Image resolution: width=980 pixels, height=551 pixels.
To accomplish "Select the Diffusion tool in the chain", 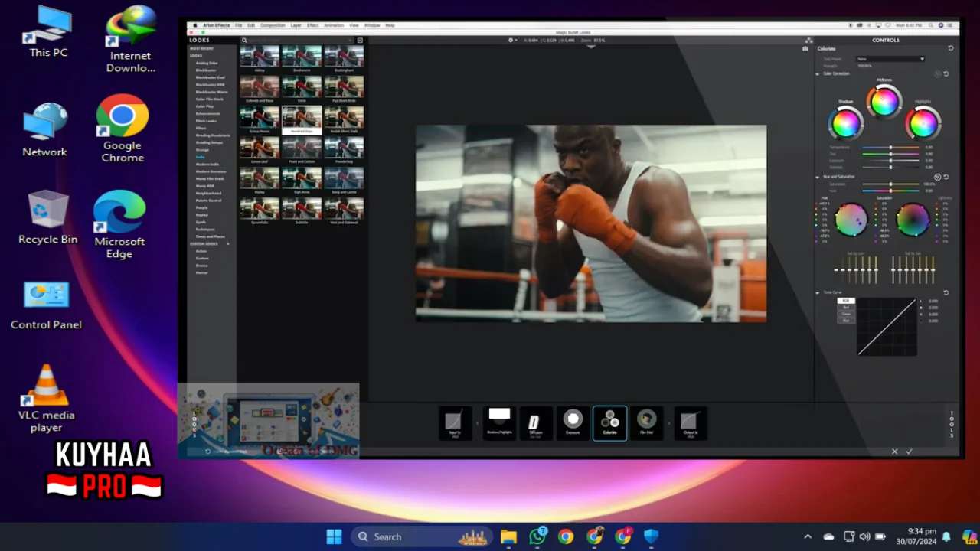I will coord(535,422).
